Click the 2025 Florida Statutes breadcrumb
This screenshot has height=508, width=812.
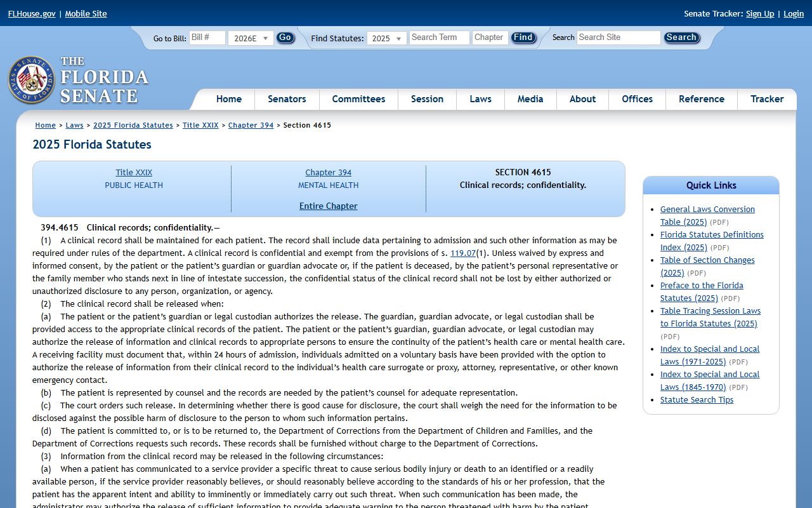pyautogui.click(x=133, y=125)
